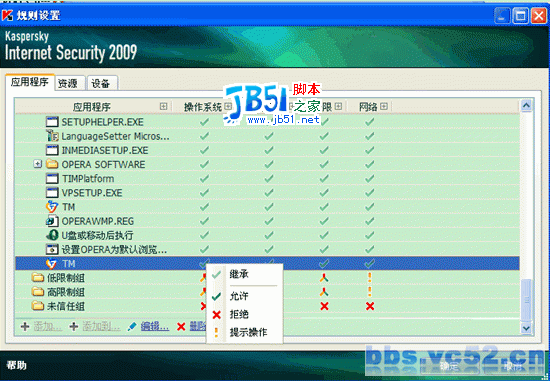This screenshot has height=381, width=550.
Task: Click the 低限制组 folder icon
Action: pos(38,278)
